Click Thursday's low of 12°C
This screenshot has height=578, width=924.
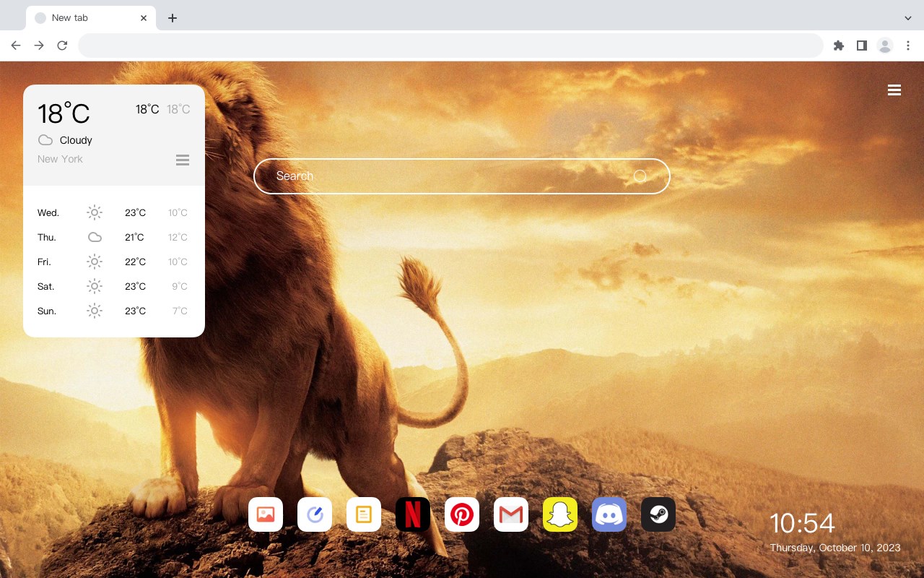178,237
